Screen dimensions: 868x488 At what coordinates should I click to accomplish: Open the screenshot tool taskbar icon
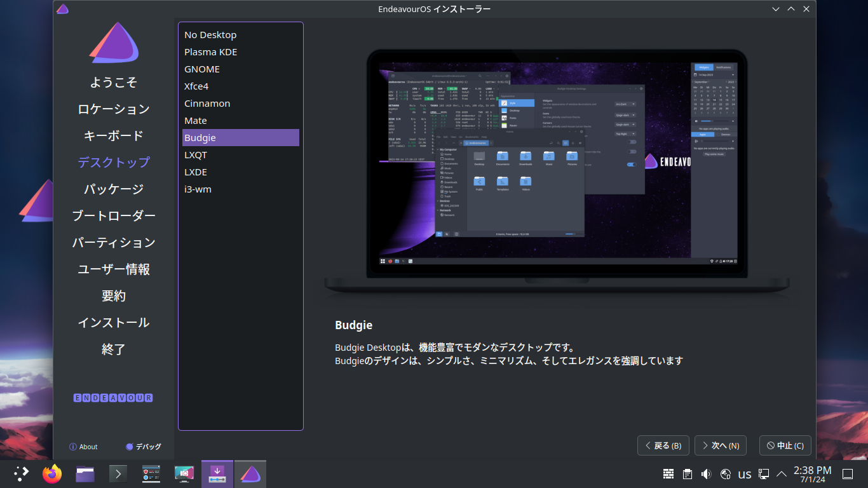(x=184, y=473)
